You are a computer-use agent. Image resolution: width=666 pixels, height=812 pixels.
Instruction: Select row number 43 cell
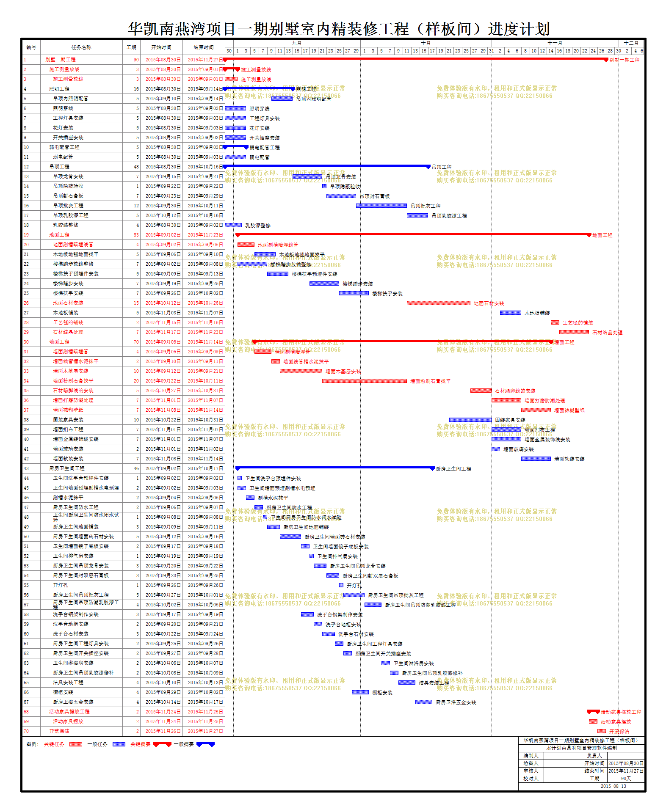point(31,468)
